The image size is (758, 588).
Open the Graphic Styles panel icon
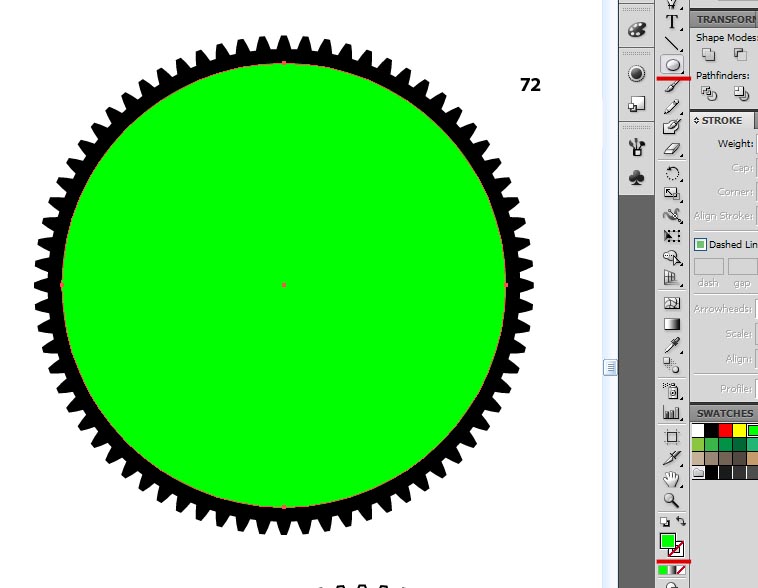[x=637, y=104]
